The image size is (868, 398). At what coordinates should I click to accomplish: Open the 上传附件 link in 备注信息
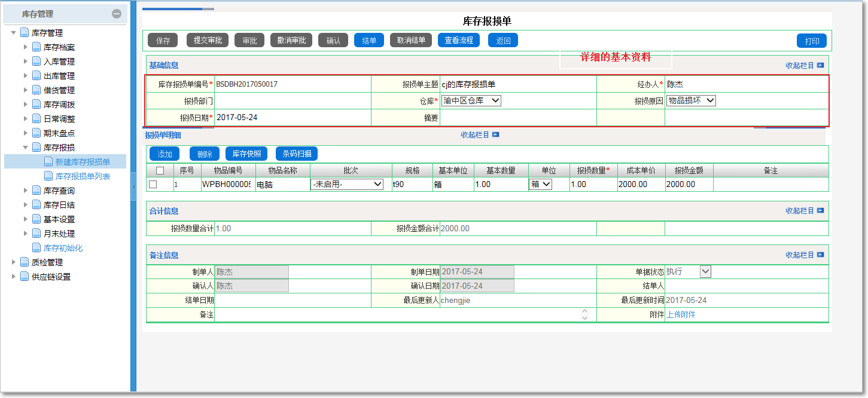(682, 314)
